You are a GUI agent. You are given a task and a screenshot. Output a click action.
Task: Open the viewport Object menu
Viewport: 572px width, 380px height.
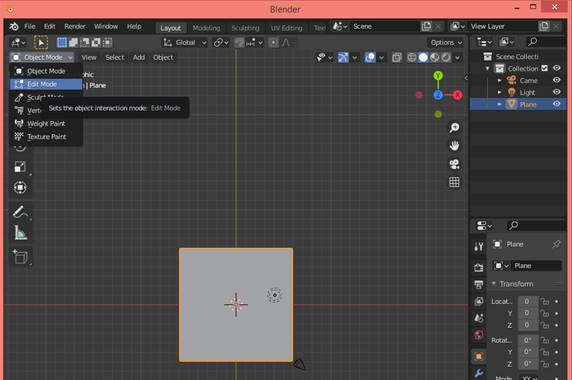(163, 57)
